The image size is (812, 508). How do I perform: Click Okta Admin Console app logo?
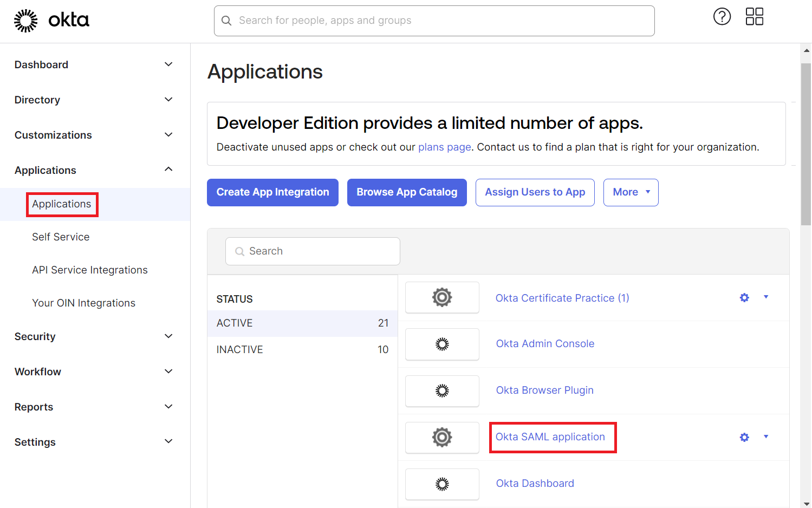coord(442,344)
